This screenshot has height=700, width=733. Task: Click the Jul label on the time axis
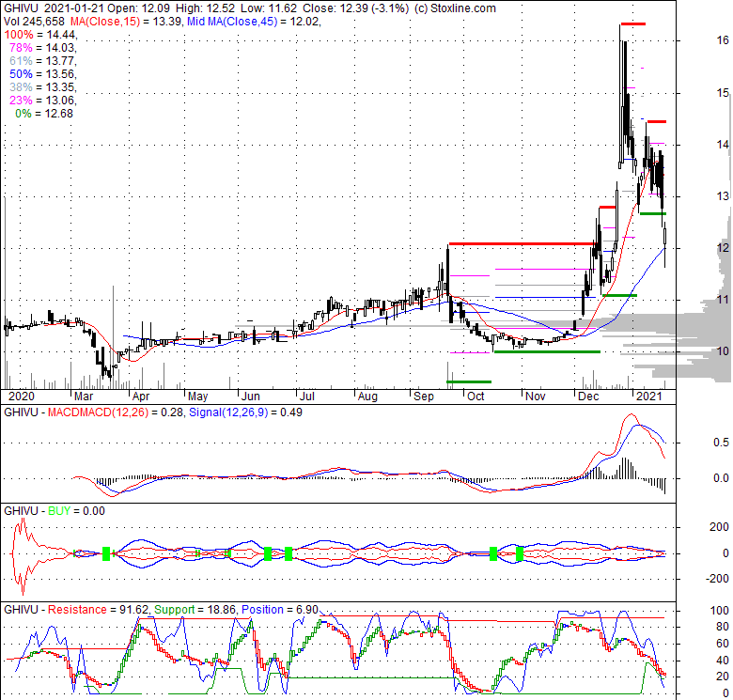(x=306, y=397)
